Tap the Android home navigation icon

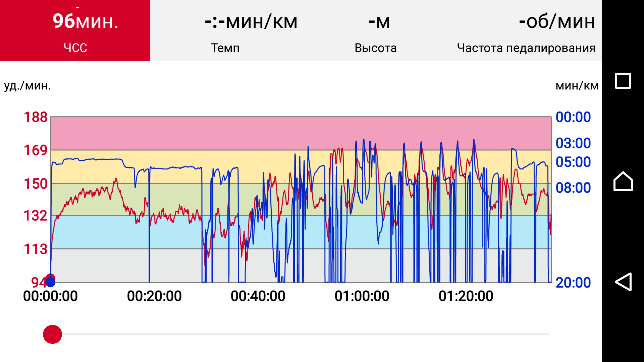(623, 181)
